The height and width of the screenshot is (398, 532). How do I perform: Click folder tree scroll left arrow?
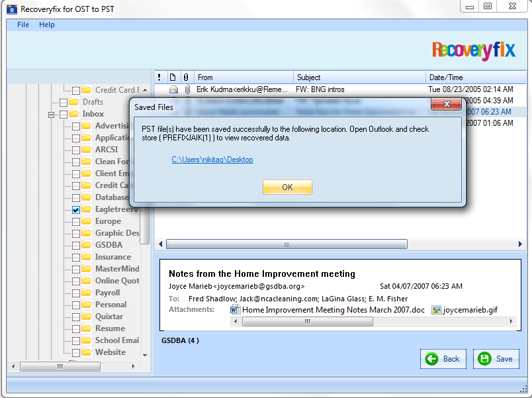coord(13,366)
